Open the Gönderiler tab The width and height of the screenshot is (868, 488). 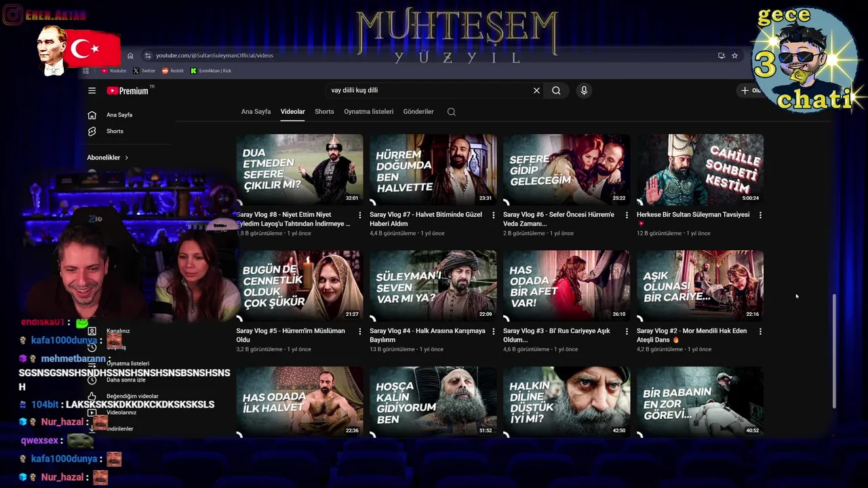418,112
